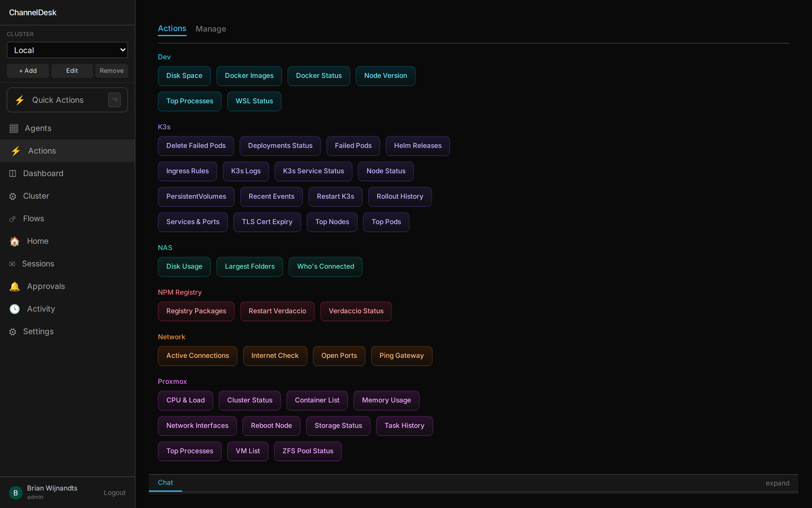This screenshot has height=508, width=812.
Task: Add a new cluster with + Add
Action: 28,71
